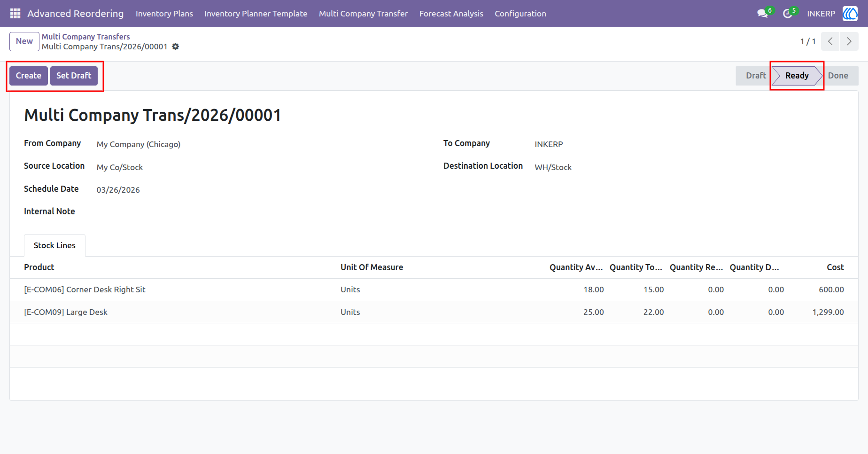868x454 pixels.
Task: Click the Source Location value My Co/Stock
Action: coord(120,167)
